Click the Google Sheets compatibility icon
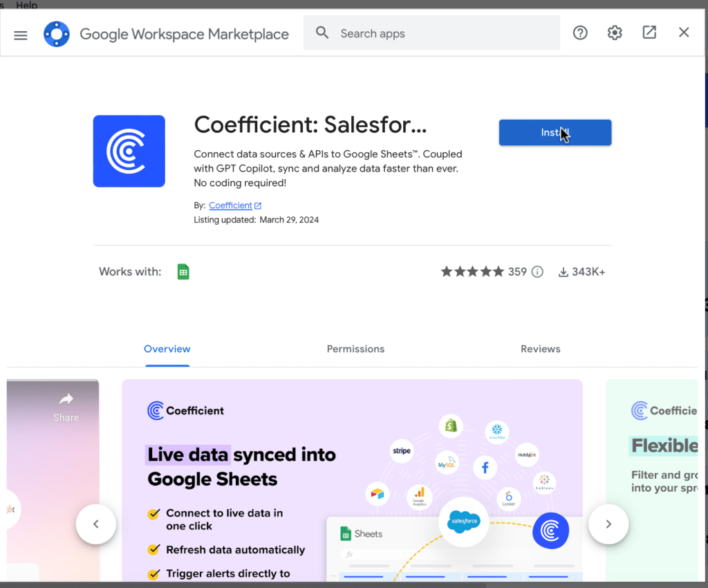This screenshot has height=588, width=708. (x=183, y=272)
